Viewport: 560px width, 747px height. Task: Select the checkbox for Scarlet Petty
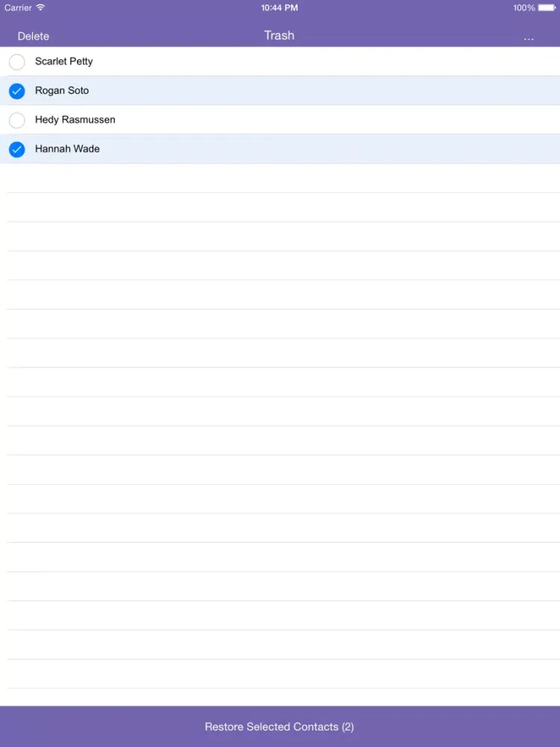16,62
